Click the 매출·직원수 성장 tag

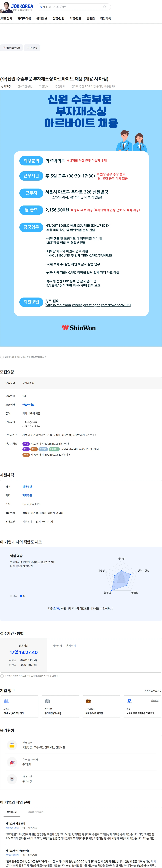tap(11, 48)
